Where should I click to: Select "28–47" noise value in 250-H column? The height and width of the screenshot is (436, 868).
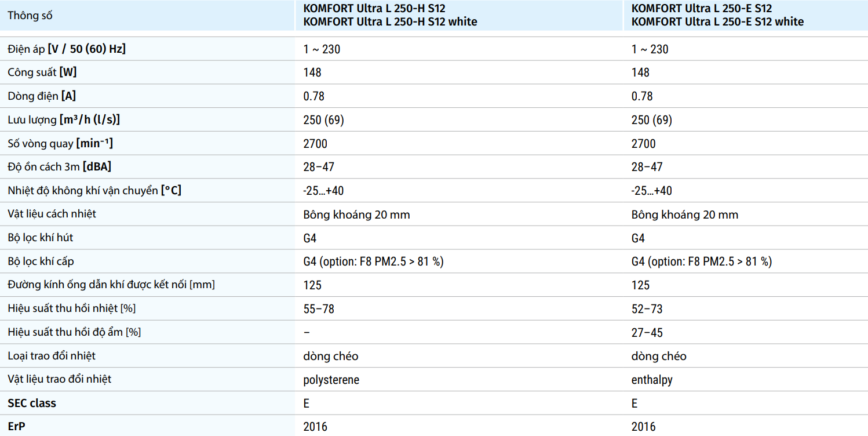pyautogui.click(x=319, y=167)
